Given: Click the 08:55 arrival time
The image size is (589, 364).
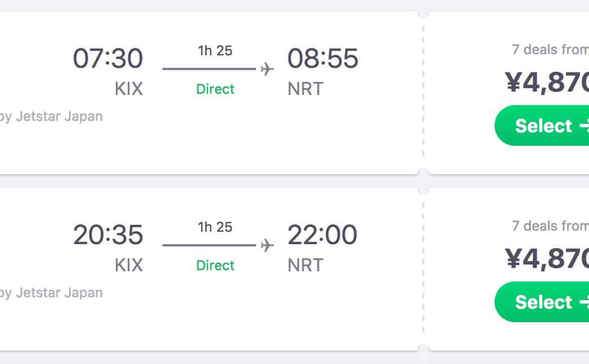Looking at the screenshot, I should click(323, 58).
